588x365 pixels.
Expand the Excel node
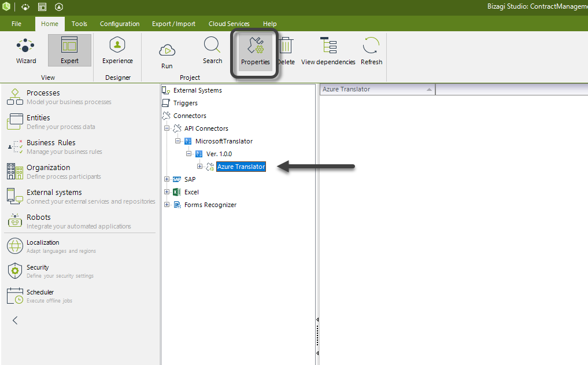(167, 192)
